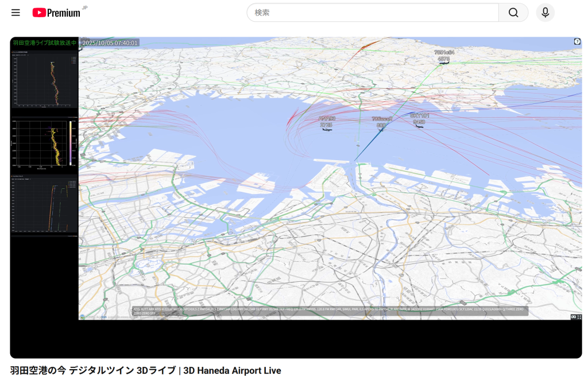The height and width of the screenshot is (376, 588).
Task: Select the aircraft labeled altitude 800
Action: pos(381,129)
